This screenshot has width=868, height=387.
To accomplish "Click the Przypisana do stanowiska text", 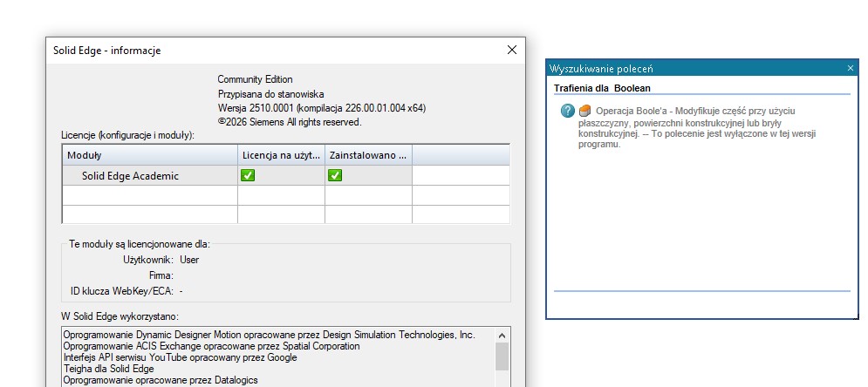I will [x=270, y=94].
